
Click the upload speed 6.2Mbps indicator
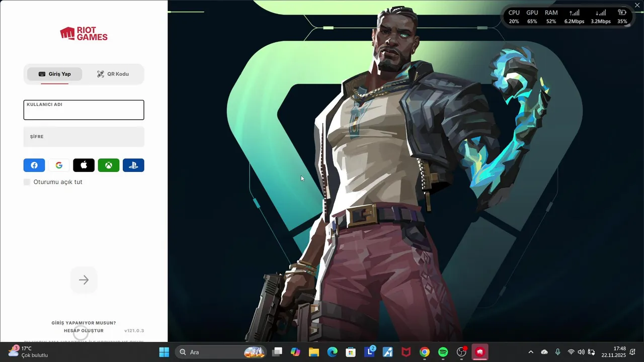coord(574,17)
